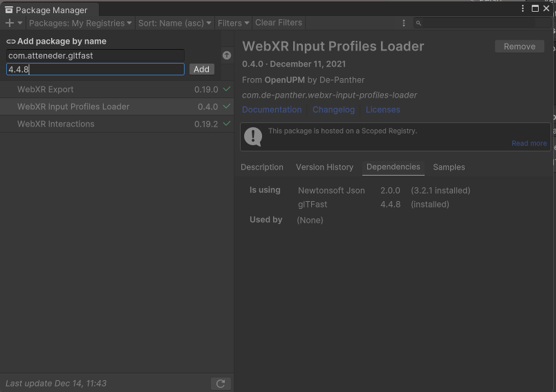Open the toolbar three-dot options menu
Viewport: 556px width, 392px height.
click(x=404, y=23)
